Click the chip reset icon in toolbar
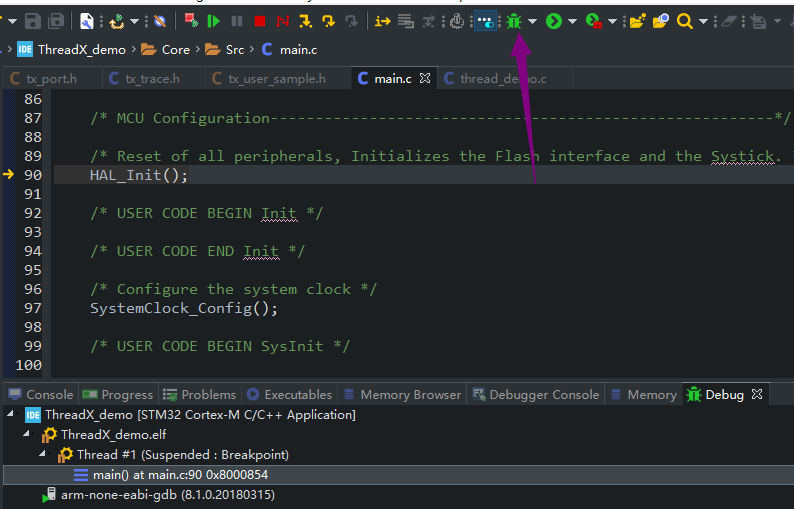This screenshot has height=509, width=794. coord(457,21)
